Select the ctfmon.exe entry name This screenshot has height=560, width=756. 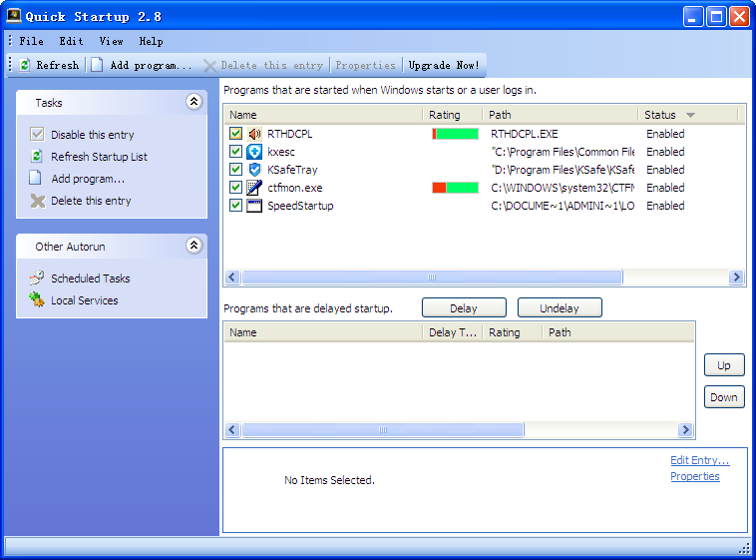pos(294,188)
